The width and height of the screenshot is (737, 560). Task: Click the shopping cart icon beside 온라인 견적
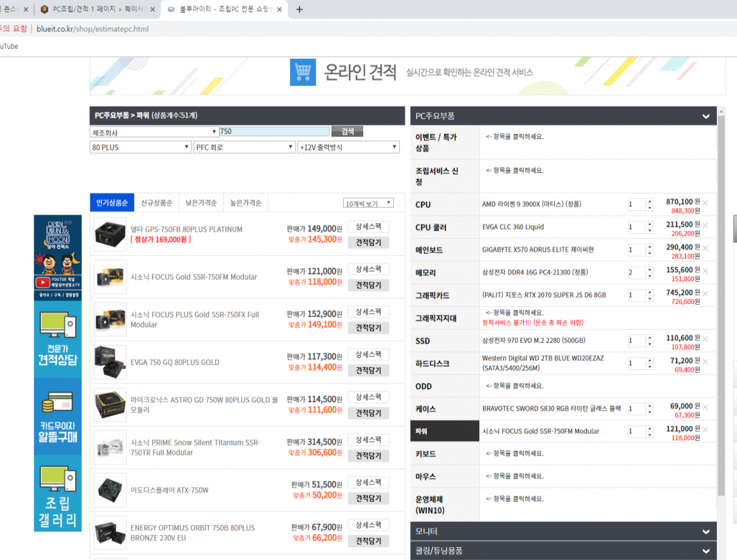(303, 72)
